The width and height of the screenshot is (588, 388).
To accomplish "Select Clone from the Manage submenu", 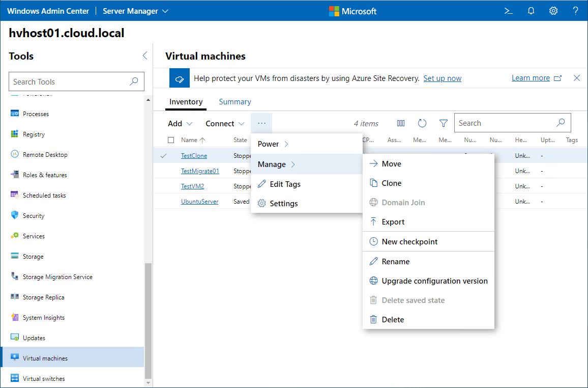I will coord(391,183).
